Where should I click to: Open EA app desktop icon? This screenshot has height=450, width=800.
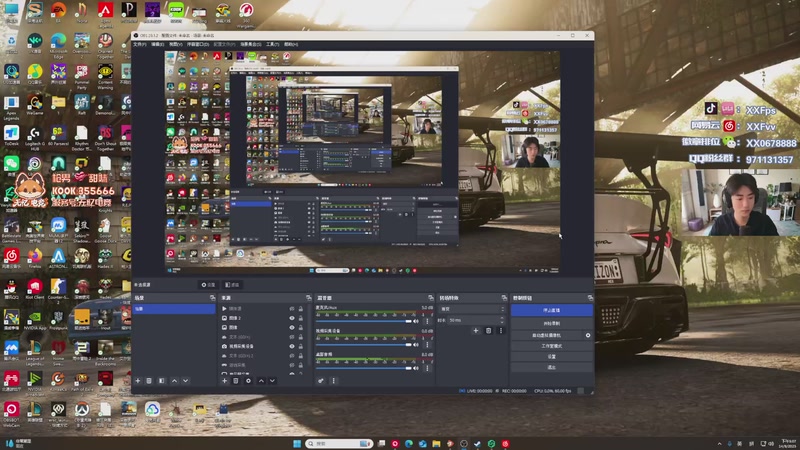point(58,12)
